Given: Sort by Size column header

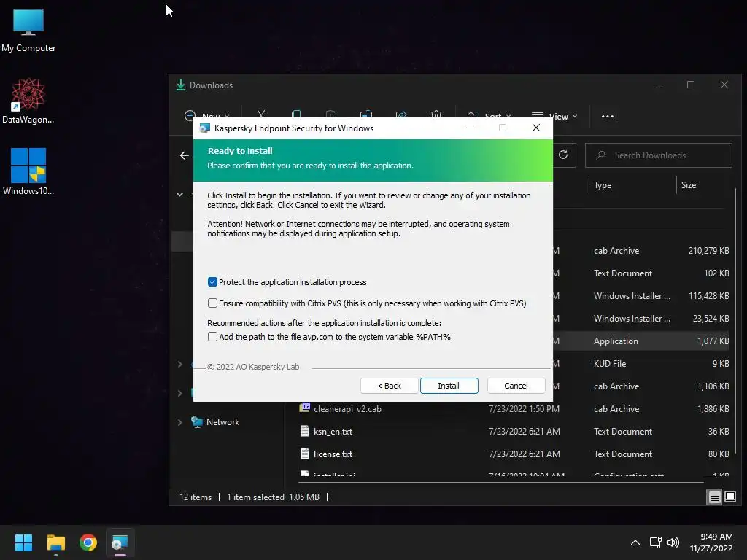Looking at the screenshot, I should [x=689, y=185].
